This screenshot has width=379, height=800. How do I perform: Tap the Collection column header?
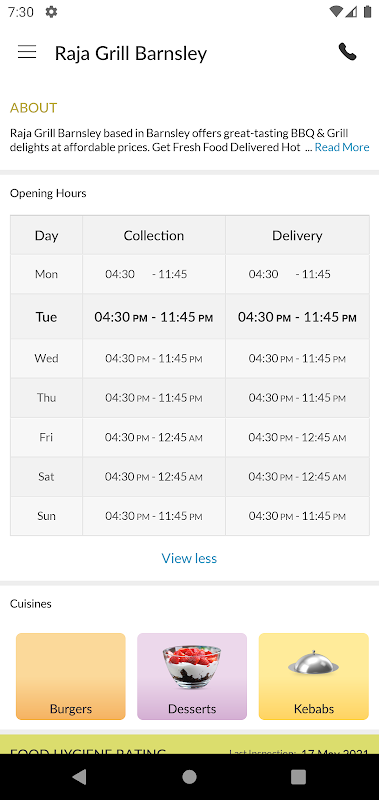point(154,235)
